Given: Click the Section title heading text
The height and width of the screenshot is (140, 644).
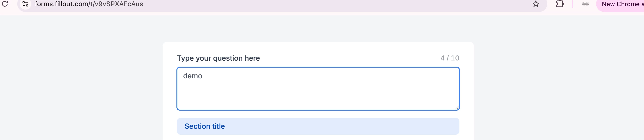Looking at the screenshot, I should 204,126.
